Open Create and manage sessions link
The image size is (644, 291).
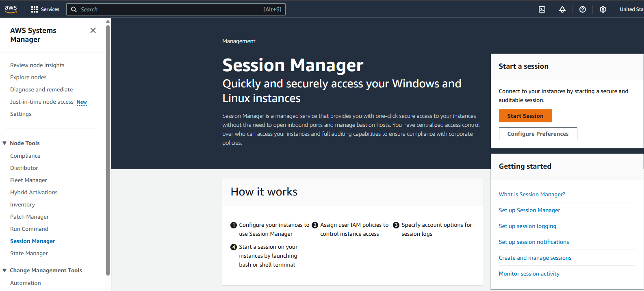[x=535, y=258]
